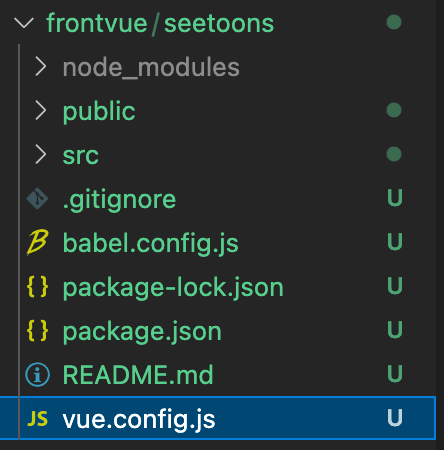Click the Babel icon next to babel.config.js

click(37, 242)
